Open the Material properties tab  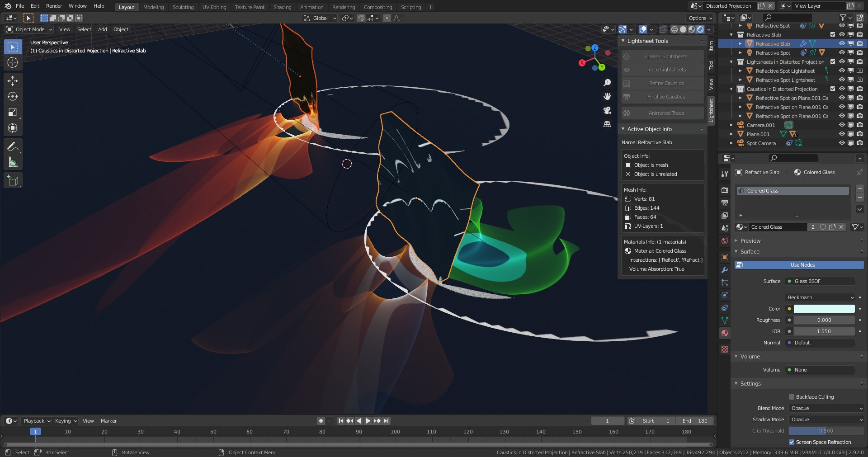pos(725,333)
